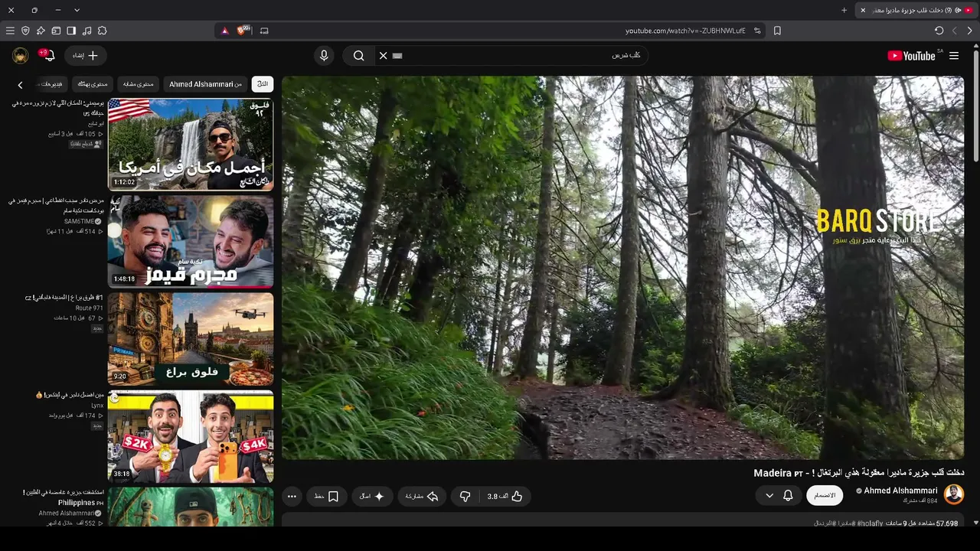Click the Create (إنشاء) button
The height and width of the screenshot is (551, 980).
(x=85, y=56)
